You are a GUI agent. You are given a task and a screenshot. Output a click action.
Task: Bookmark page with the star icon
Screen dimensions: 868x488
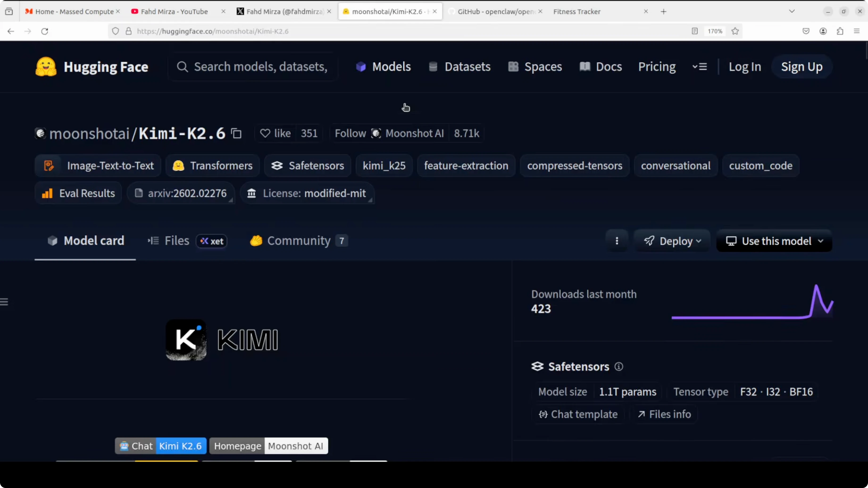(x=735, y=31)
